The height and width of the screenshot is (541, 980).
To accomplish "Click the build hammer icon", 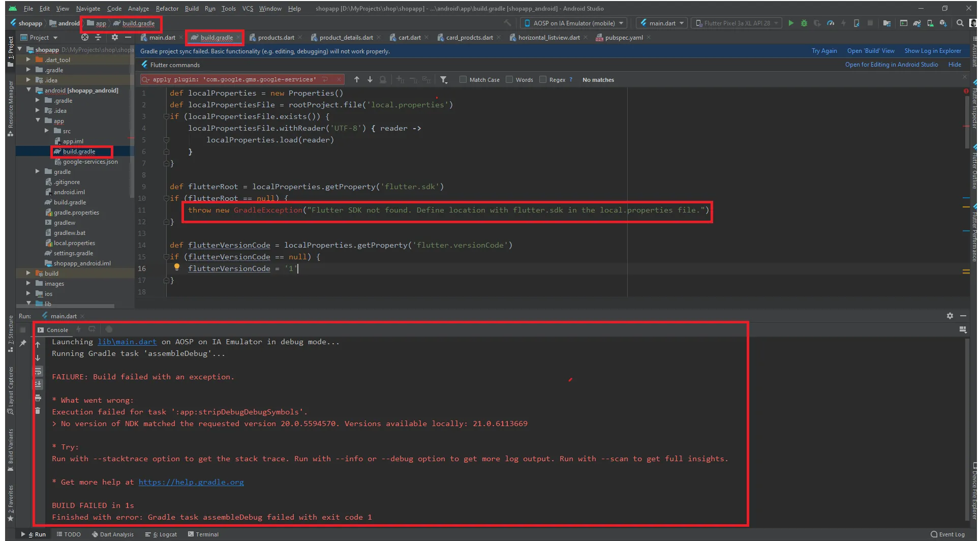I will click(507, 23).
